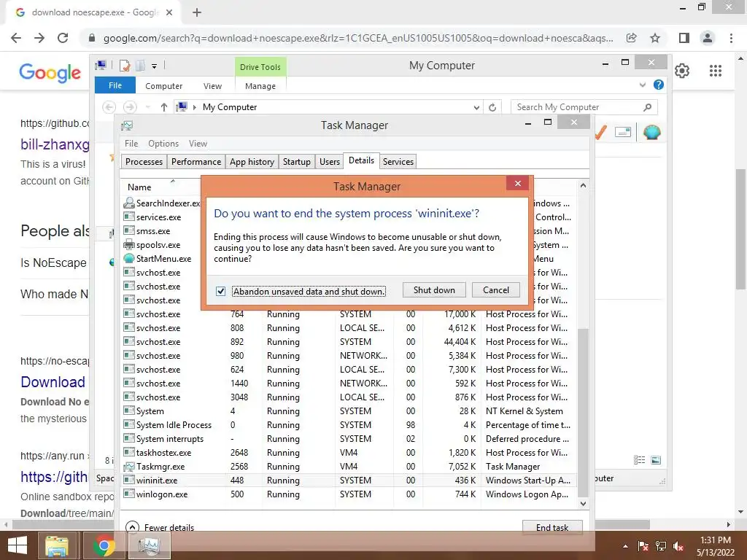
Task: Cancel the end process dialog
Action: 495,290
